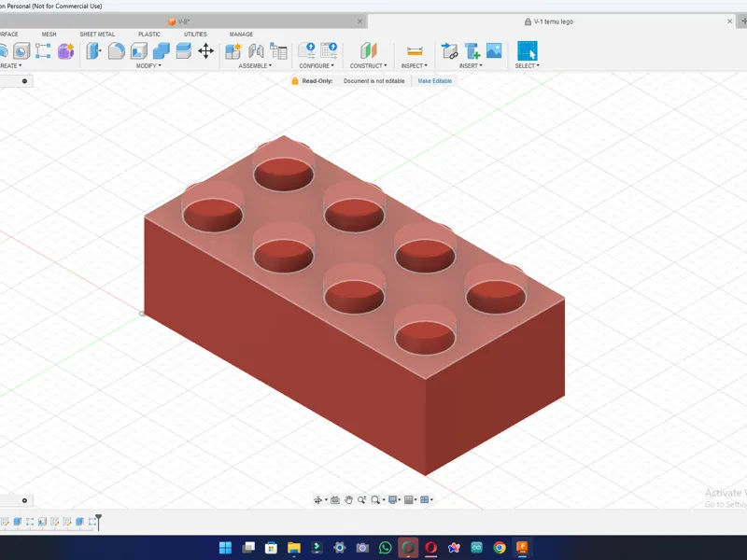Switch to the V-8 document tab

click(178, 21)
